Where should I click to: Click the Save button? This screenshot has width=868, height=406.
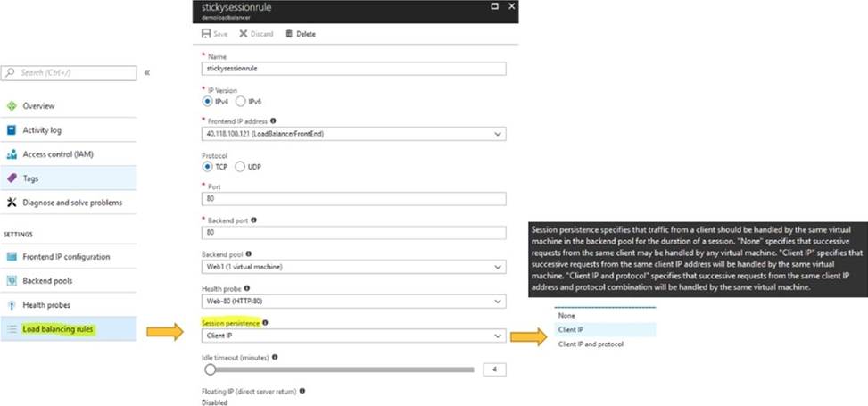coord(215,34)
